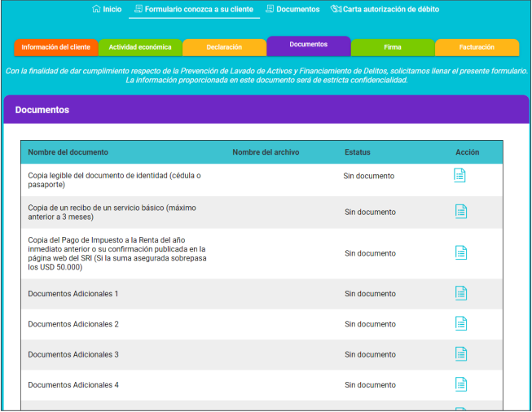Screen dimensions: 532x412
Task: Click the Inicio home icon
Action: pos(97,9)
